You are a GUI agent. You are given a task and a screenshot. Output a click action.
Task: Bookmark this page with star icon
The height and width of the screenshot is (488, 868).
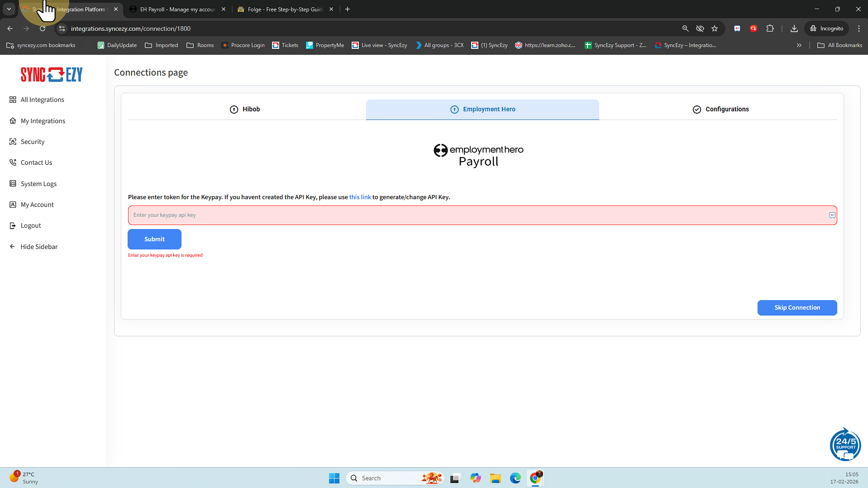point(715,29)
